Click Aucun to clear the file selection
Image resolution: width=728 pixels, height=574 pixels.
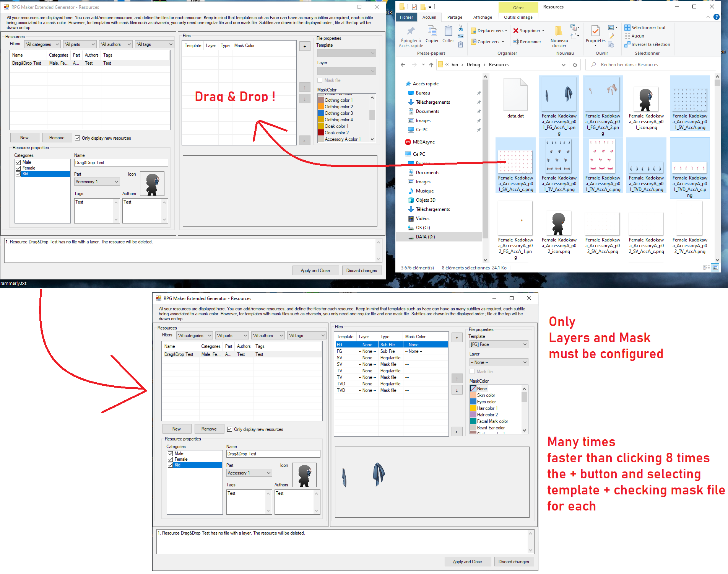634,36
